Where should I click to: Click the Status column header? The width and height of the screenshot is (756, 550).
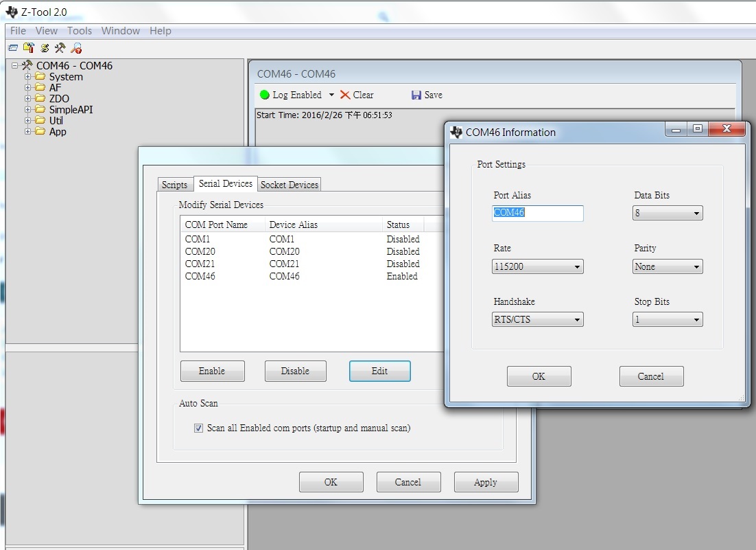[403, 225]
